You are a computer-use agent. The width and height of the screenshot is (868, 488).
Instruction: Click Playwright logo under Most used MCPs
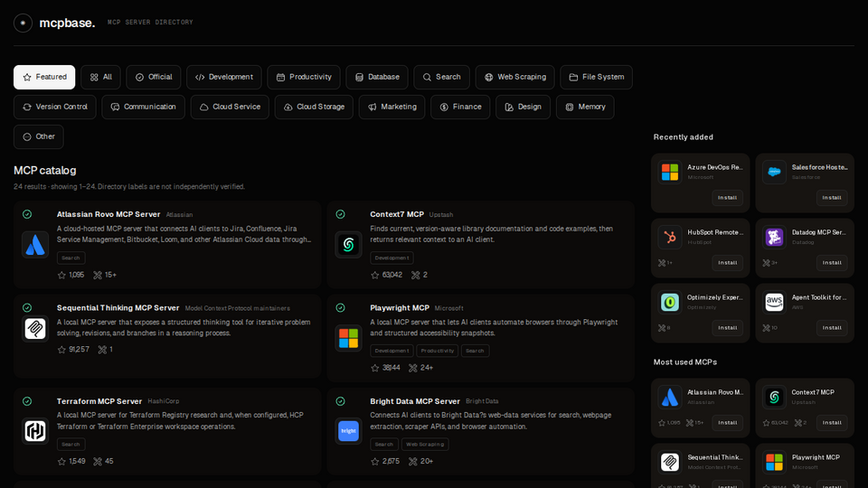pos(774,462)
